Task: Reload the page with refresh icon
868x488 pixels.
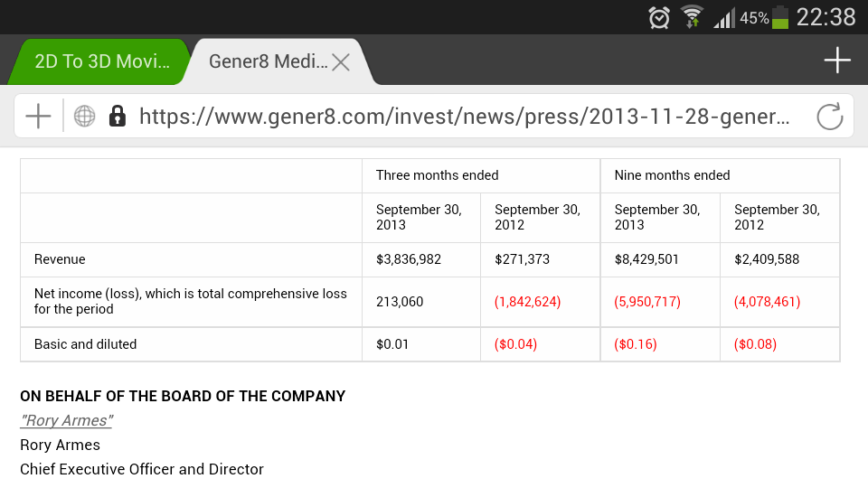Action: click(x=829, y=117)
